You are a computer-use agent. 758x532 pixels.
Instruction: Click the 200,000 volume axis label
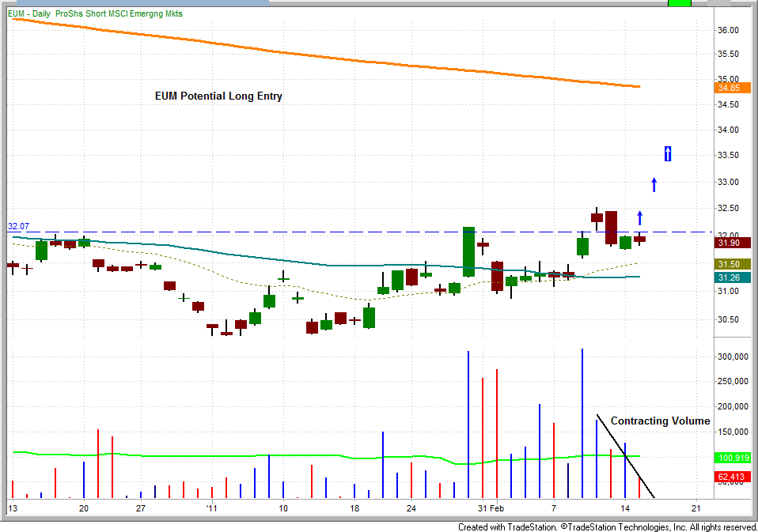click(x=733, y=406)
